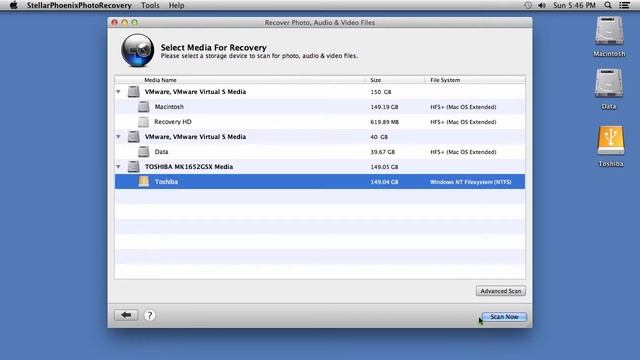
Task: Minimize the window with yellow button
Action: [x=124, y=22]
